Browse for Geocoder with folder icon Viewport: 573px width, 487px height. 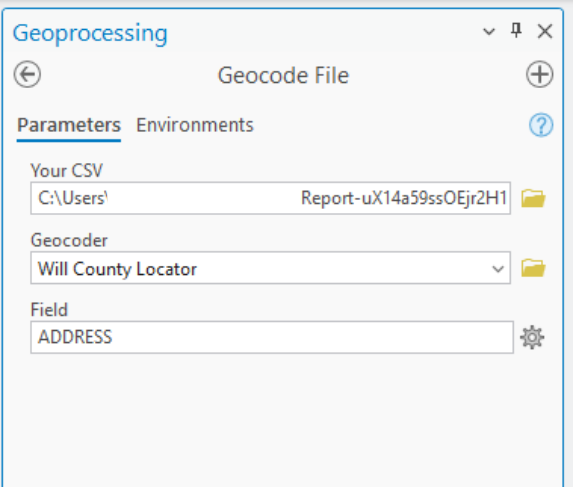(x=533, y=268)
